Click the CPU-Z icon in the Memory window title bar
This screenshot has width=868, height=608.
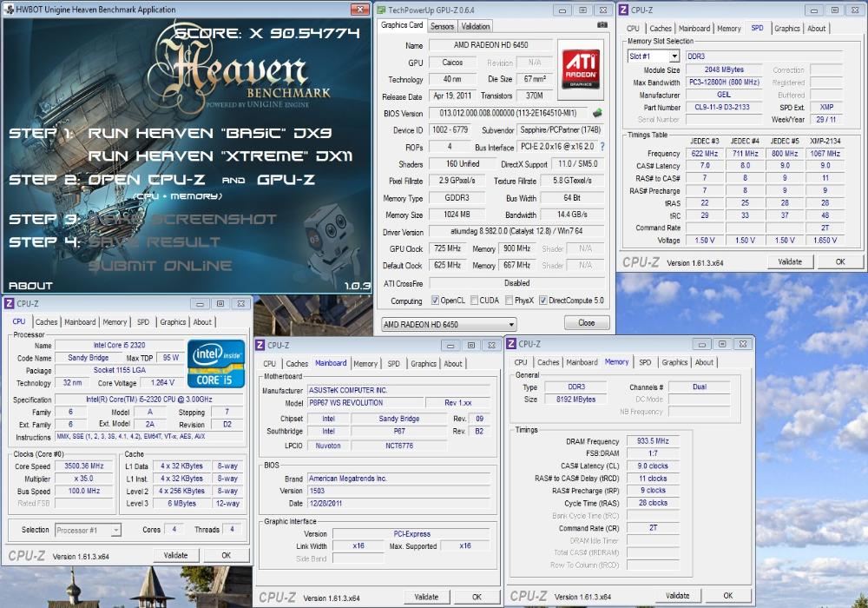click(511, 344)
